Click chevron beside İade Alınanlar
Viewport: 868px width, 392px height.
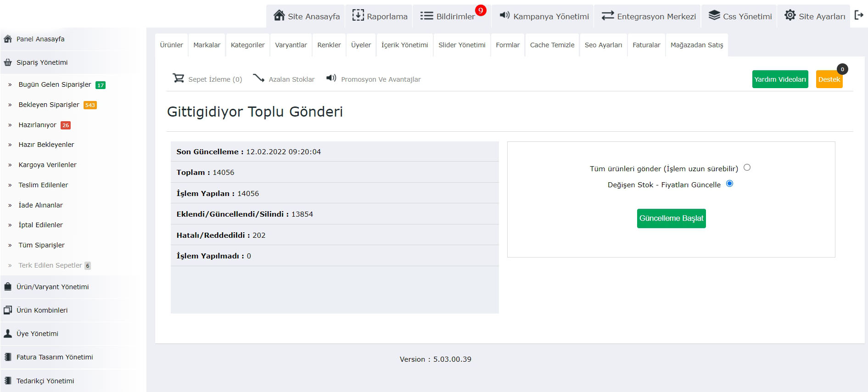pos(10,206)
